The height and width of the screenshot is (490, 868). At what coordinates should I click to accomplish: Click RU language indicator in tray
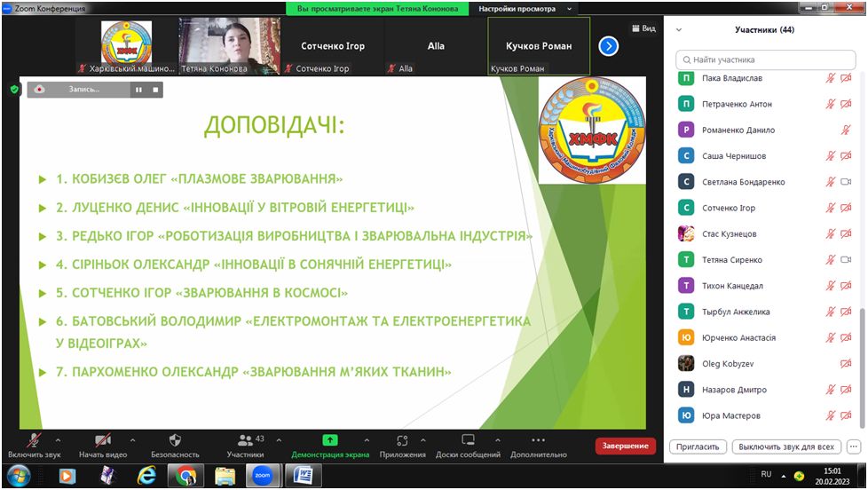tap(766, 475)
